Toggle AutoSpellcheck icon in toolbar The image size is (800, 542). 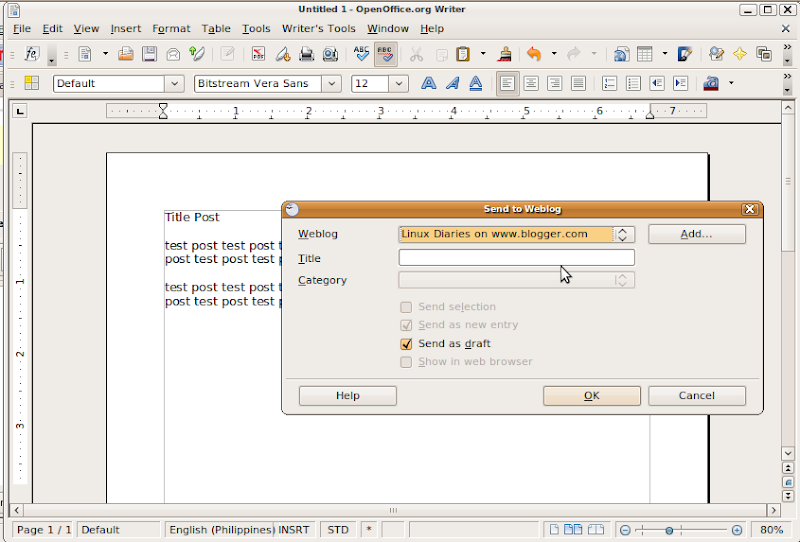[x=385, y=54]
